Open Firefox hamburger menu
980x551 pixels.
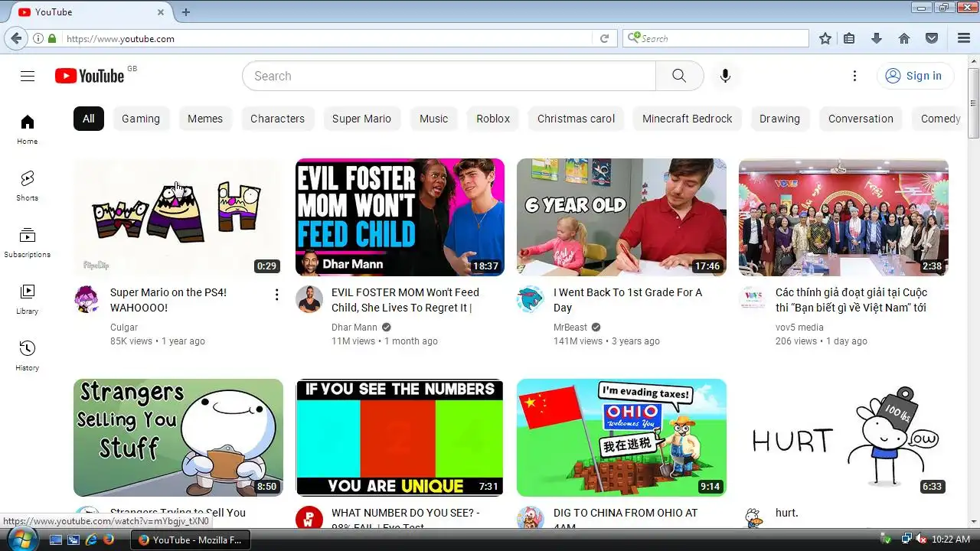[x=964, y=38]
